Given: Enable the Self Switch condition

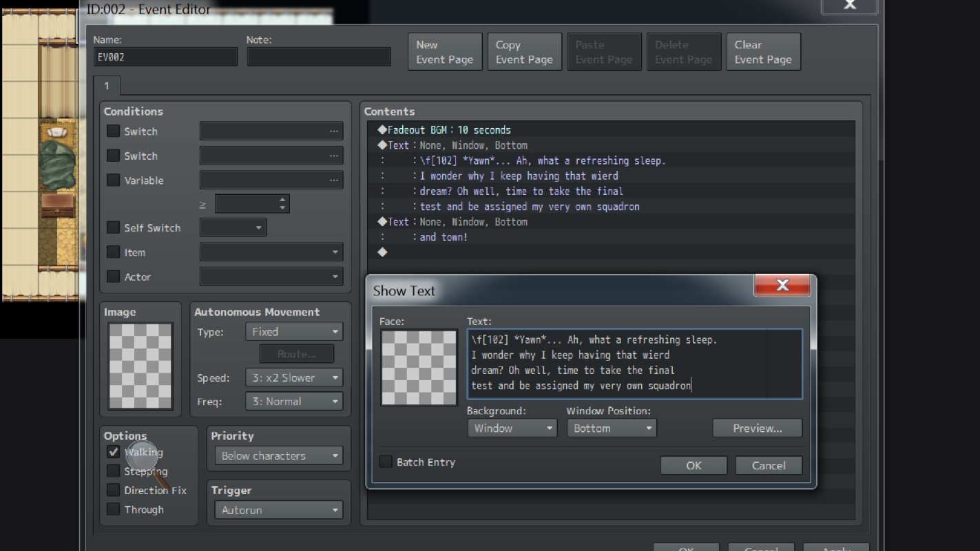Looking at the screenshot, I should [114, 227].
